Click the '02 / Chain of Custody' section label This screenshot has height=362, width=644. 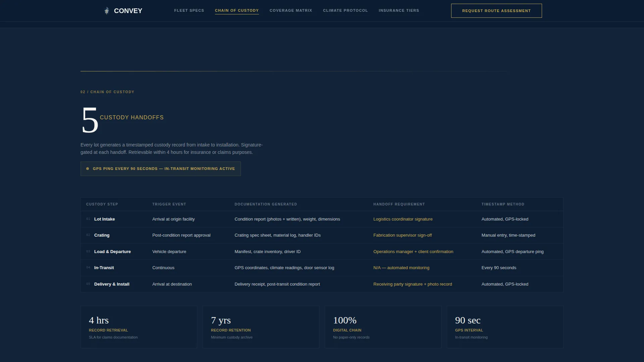(107, 92)
